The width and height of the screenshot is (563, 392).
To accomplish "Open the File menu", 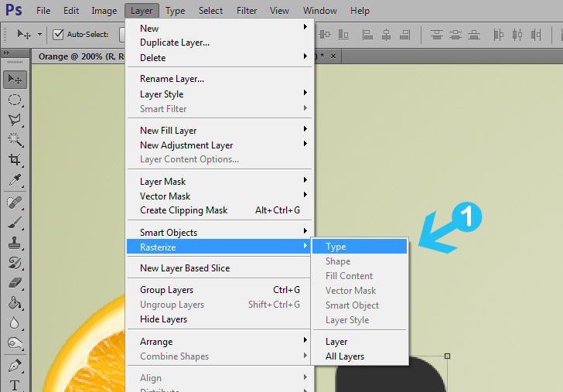I will click(43, 11).
